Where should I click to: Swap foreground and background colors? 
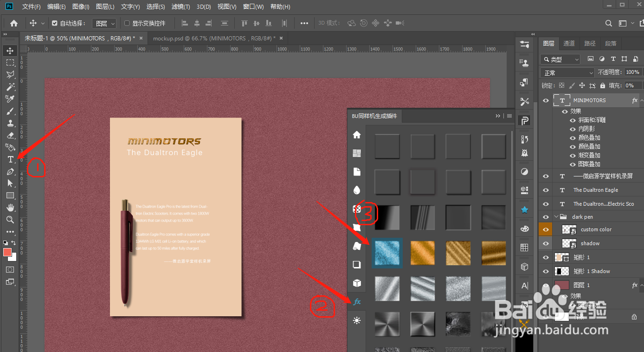[14, 242]
